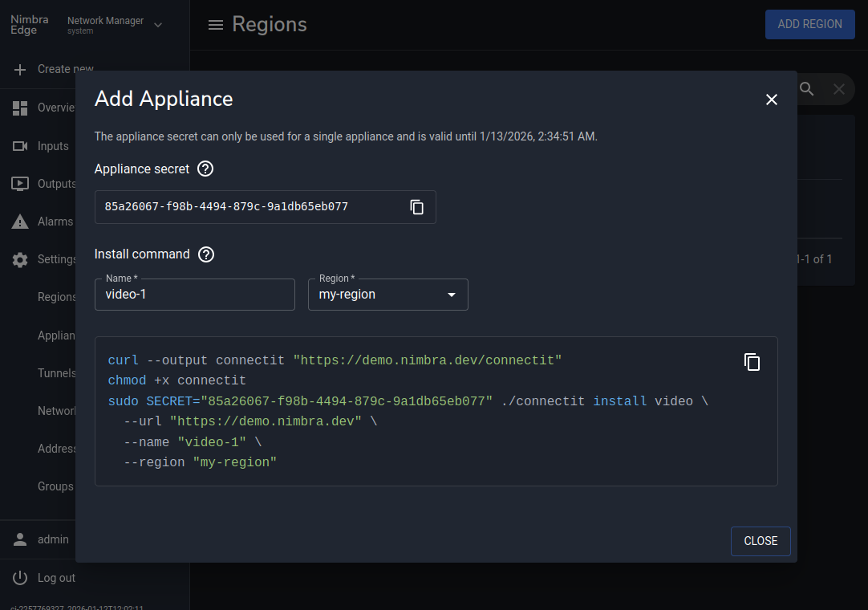
Task: Show help for Install command
Action: tap(206, 254)
